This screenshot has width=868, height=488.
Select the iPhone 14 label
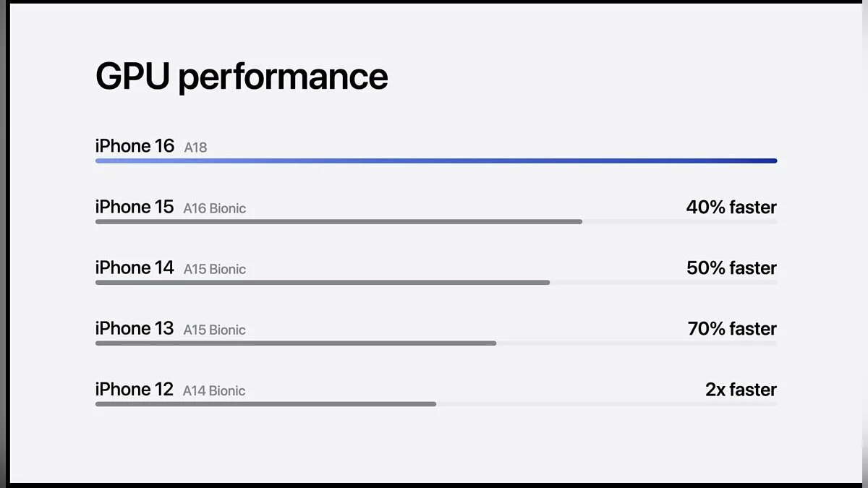click(x=135, y=267)
